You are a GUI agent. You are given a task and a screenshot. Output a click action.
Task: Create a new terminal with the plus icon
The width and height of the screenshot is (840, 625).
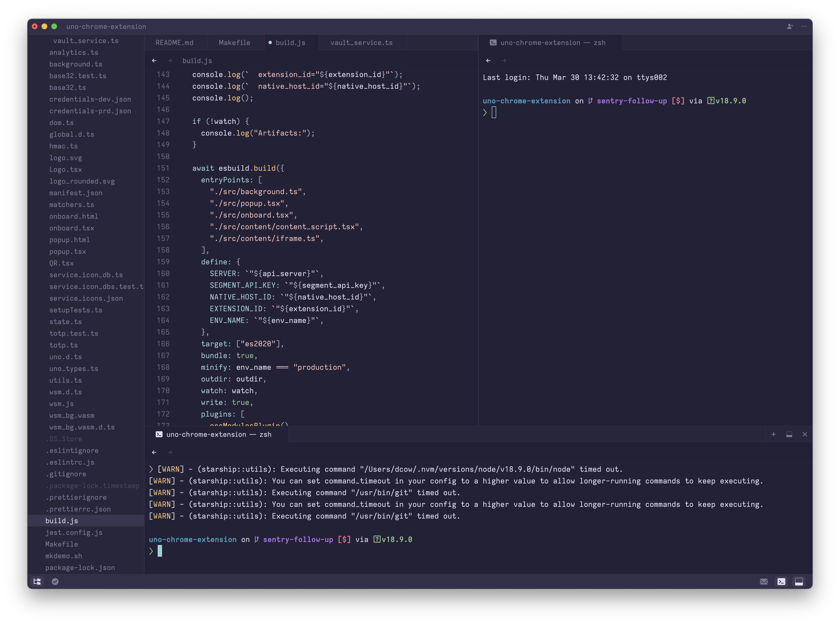pyautogui.click(x=773, y=434)
